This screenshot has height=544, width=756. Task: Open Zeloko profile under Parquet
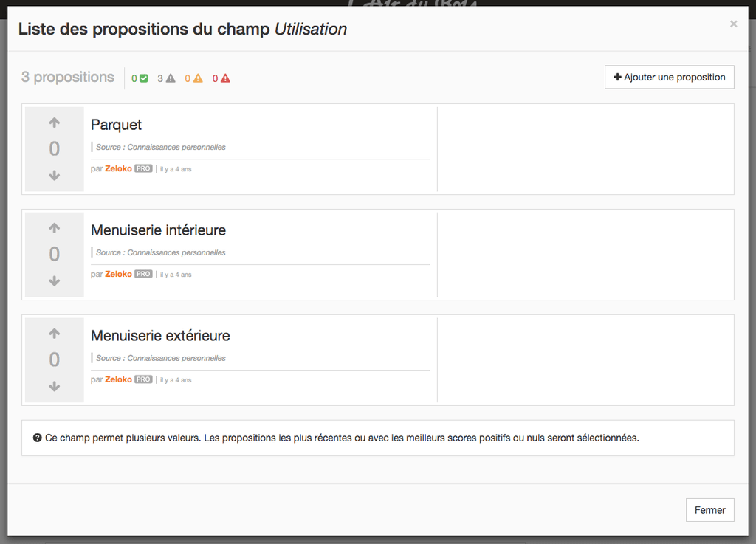point(118,168)
